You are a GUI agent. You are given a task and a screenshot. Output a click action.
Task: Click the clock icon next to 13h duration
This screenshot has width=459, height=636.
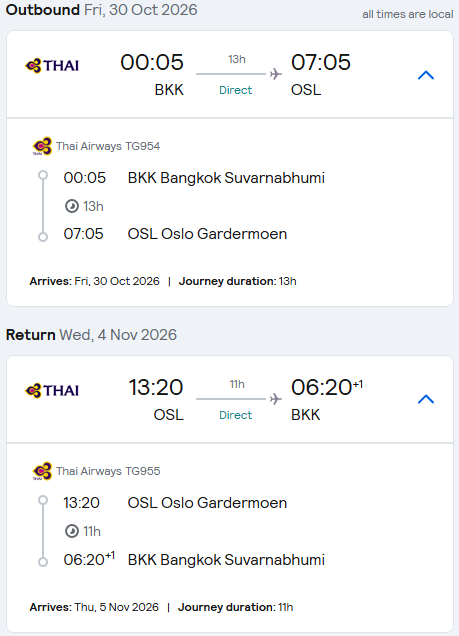pos(72,206)
